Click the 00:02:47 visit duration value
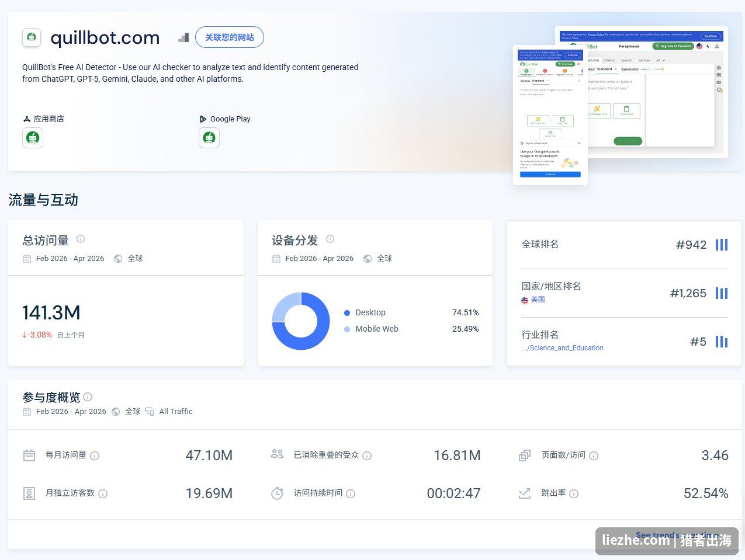This screenshot has width=745, height=560. [x=453, y=493]
